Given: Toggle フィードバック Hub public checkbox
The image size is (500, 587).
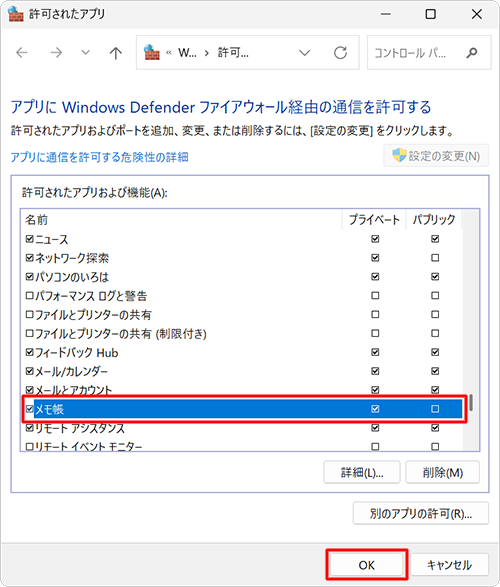Looking at the screenshot, I should pyautogui.click(x=435, y=352).
